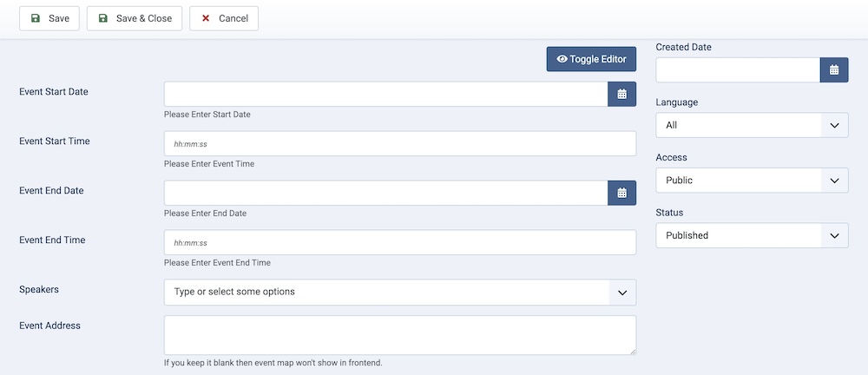This screenshot has width=868, height=375.
Task: Click the Event Address text area
Action: tap(399, 334)
